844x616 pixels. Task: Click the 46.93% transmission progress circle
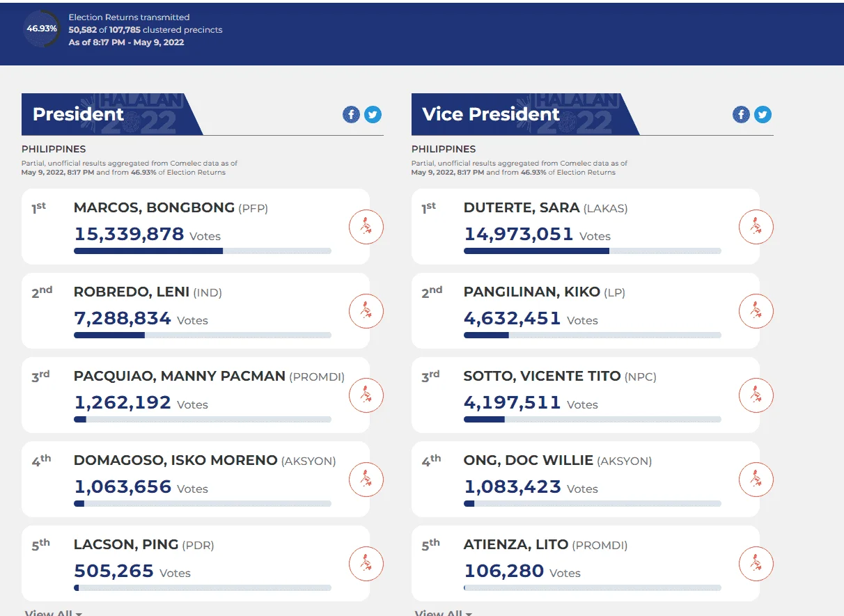[42, 29]
